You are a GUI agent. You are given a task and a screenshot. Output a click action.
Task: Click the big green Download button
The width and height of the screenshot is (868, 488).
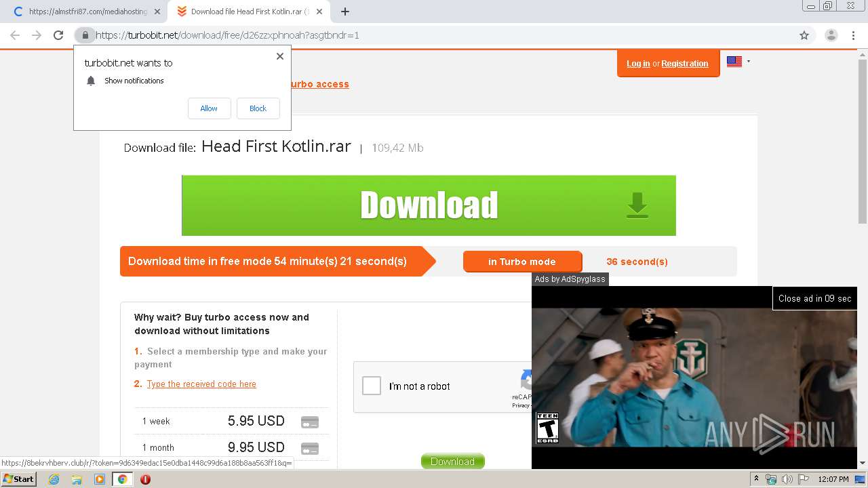[x=429, y=205]
